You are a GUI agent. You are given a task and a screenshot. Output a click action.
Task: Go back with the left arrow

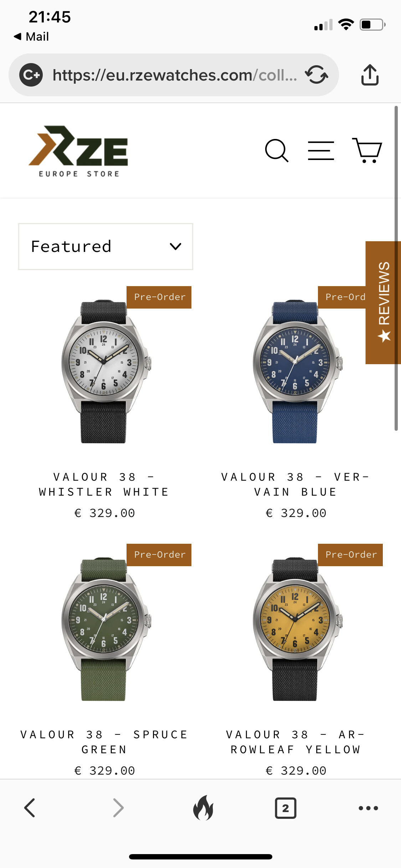click(30, 807)
